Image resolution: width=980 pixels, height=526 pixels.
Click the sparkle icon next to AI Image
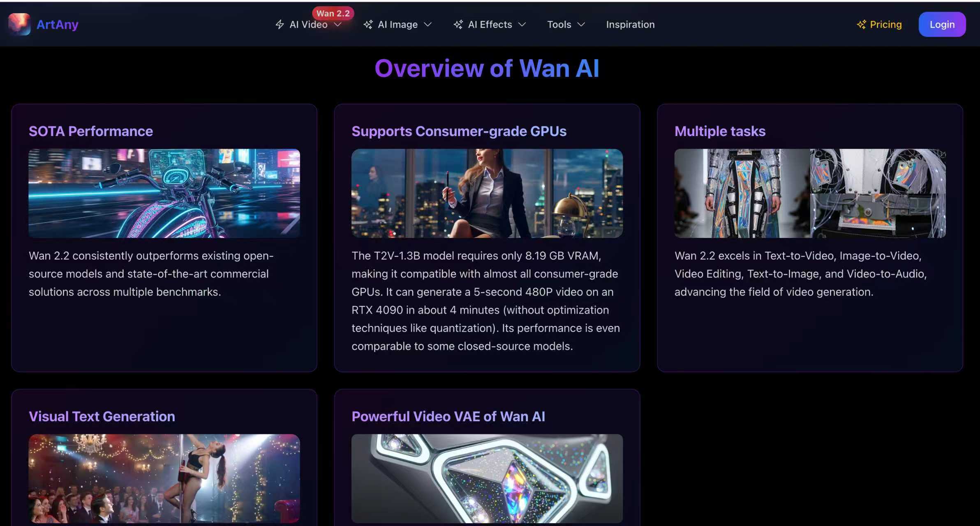coord(368,24)
